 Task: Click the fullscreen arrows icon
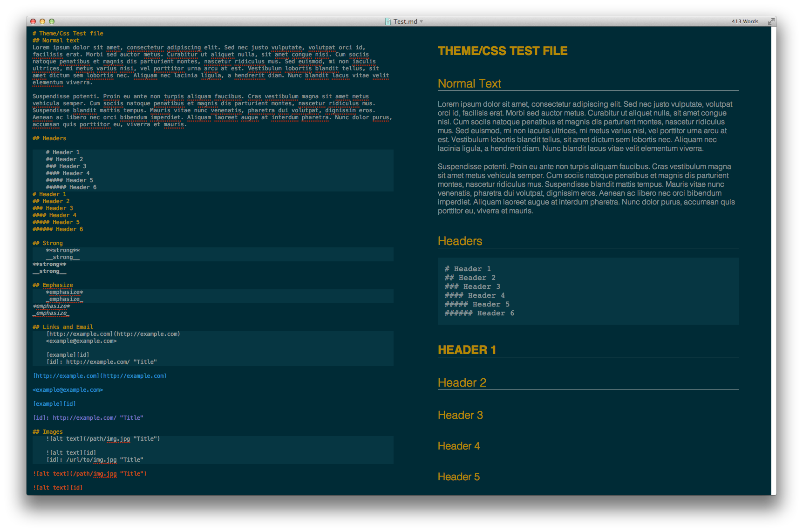771,21
